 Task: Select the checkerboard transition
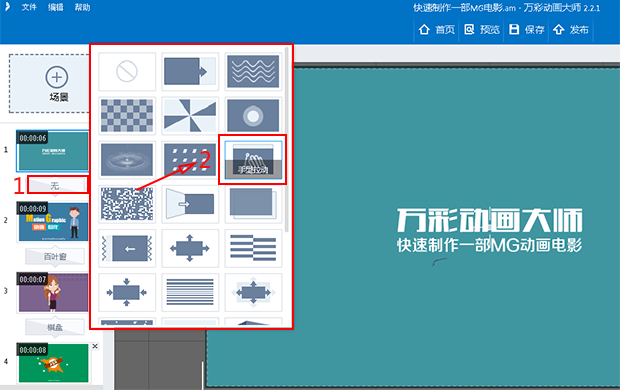(x=127, y=115)
